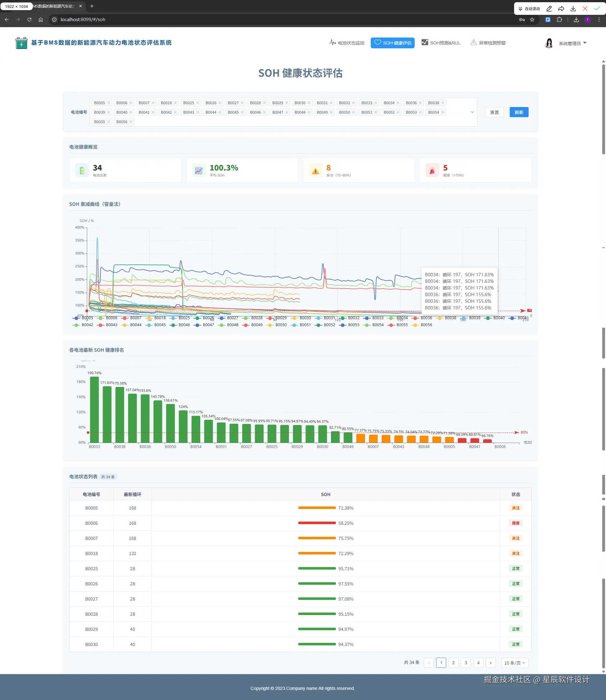
Task: Click the administrator avatar picture
Action: (549, 43)
